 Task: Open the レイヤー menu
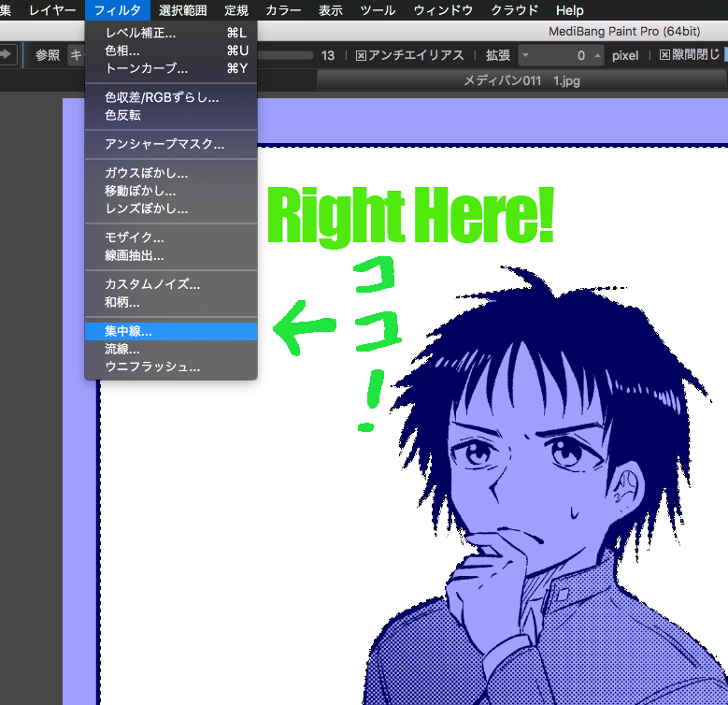[52, 10]
